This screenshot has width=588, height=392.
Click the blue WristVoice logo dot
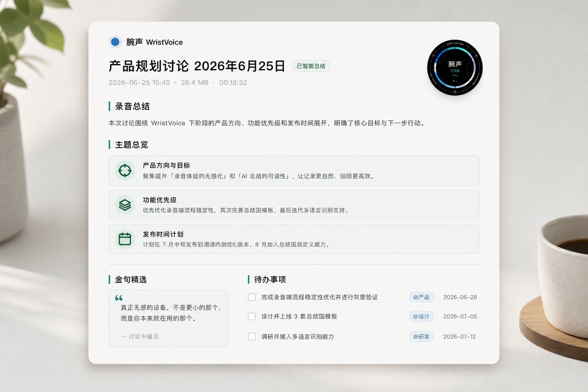(115, 42)
